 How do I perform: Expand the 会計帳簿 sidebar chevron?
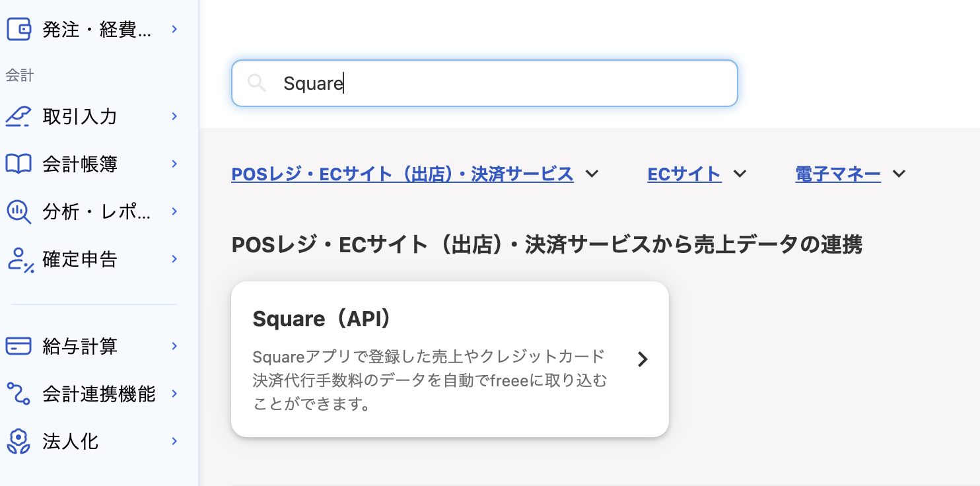[x=174, y=164]
